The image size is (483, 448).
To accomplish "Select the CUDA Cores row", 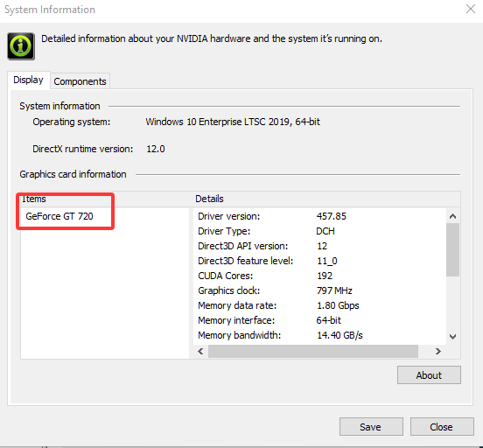I will click(319, 276).
